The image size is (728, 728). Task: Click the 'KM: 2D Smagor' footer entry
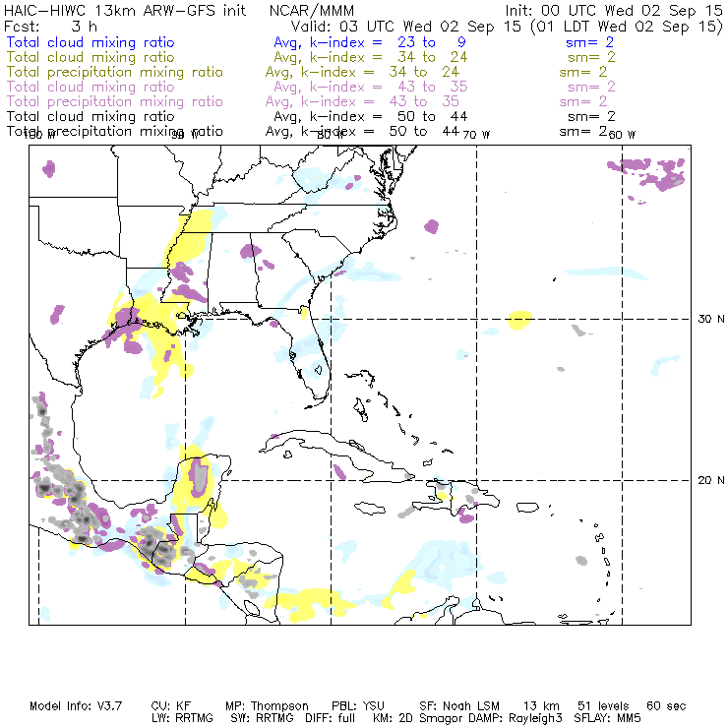pyautogui.click(x=418, y=718)
